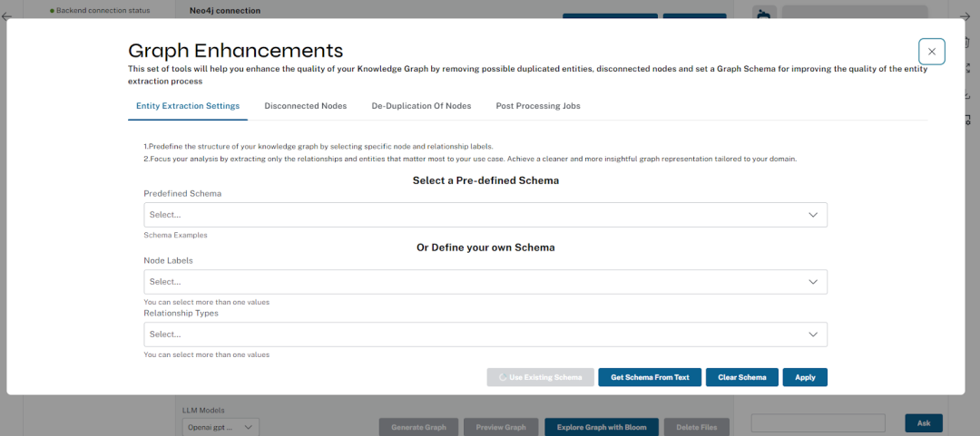Screen dimensions: 980x436
Task: Open the Node Labels dropdown
Action: pyautogui.click(x=485, y=282)
